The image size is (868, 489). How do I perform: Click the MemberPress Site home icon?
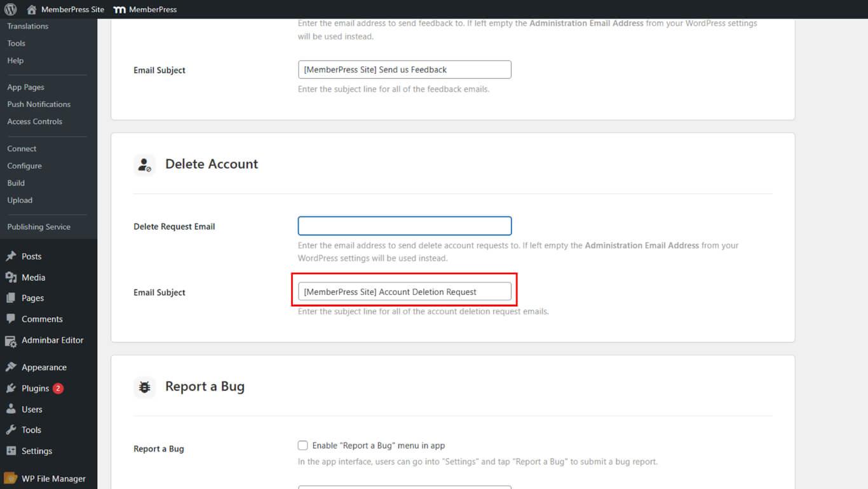[32, 10]
